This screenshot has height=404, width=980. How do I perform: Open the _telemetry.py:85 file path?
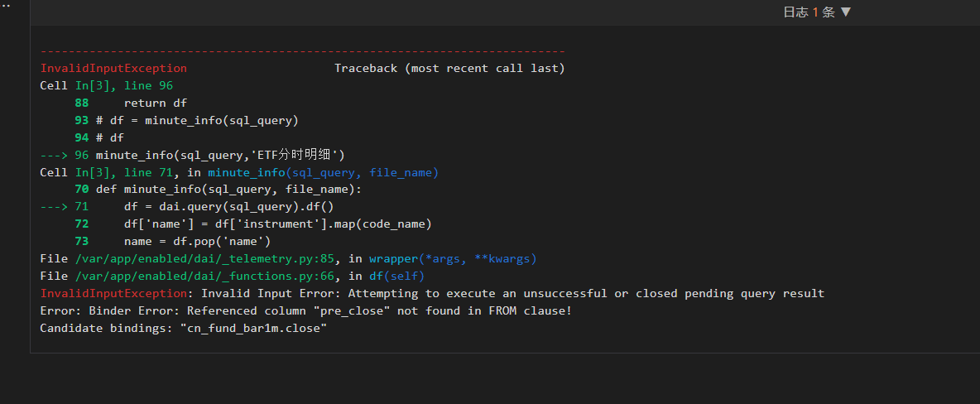pos(201,259)
